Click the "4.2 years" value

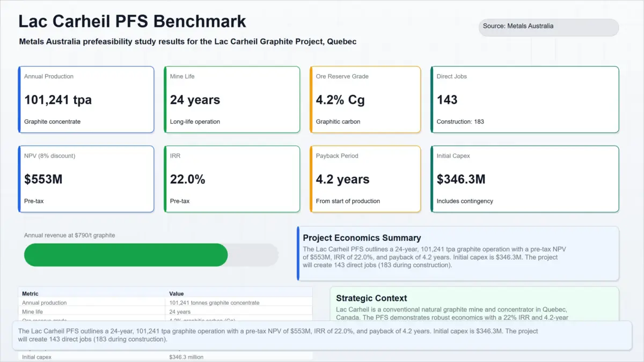click(342, 179)
